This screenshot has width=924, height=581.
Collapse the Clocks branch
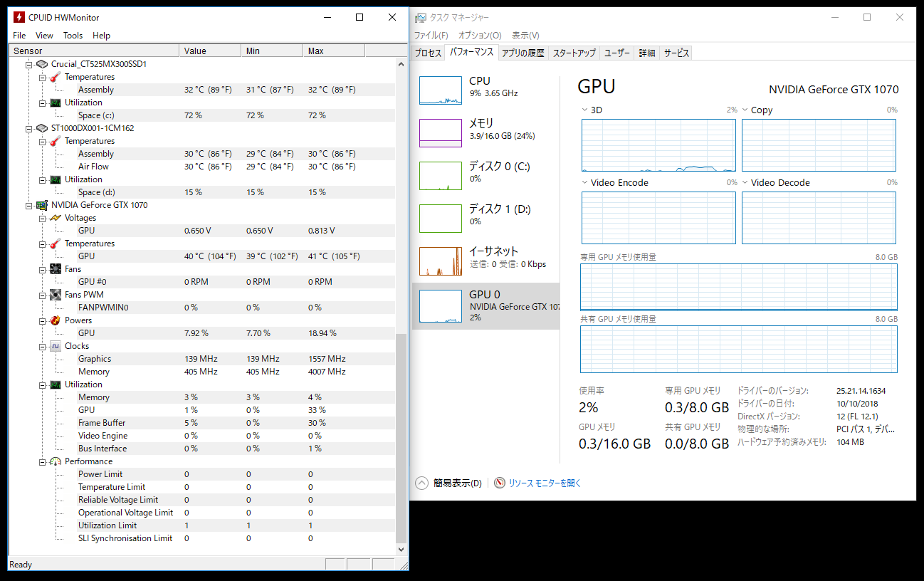pyautogui.click(x=43, y=346)
